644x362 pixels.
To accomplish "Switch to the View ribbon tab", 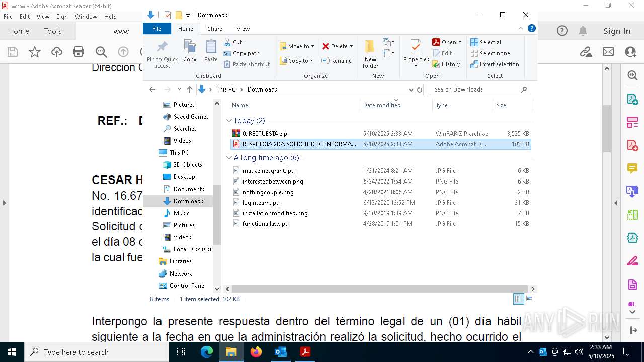I will [243, 29].
